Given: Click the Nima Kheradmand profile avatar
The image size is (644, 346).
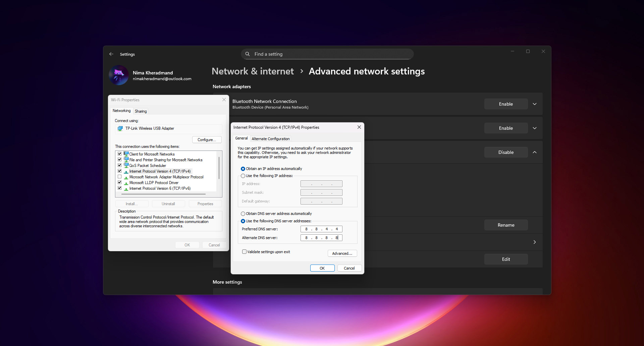Looking at the screenshot, I should 118,75.
